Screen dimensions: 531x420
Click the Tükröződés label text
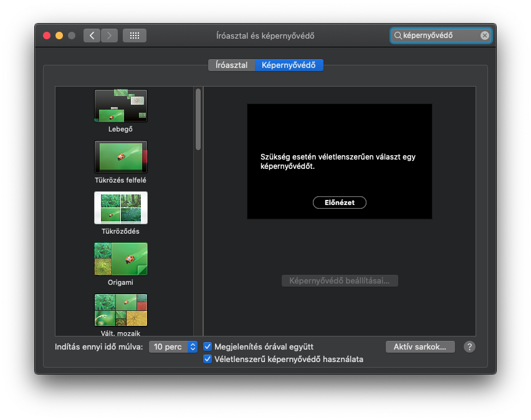(120, 231)
